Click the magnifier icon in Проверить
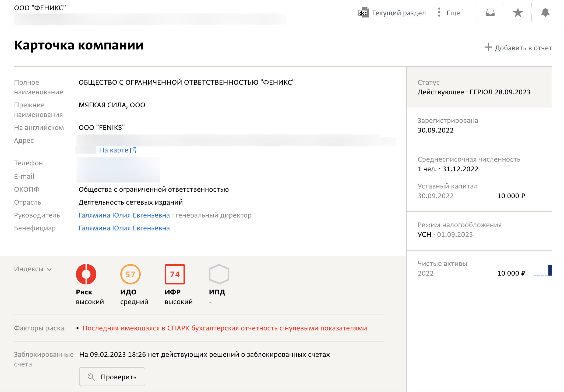Screen dimensions: 564x392 (91, 377)
